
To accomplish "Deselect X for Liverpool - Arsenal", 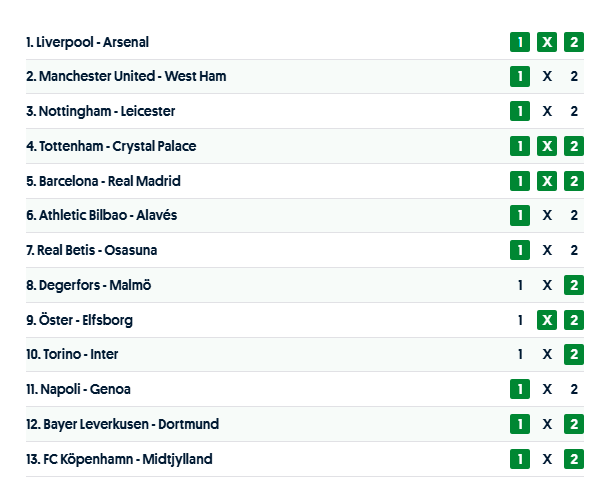I will (547, 42).
